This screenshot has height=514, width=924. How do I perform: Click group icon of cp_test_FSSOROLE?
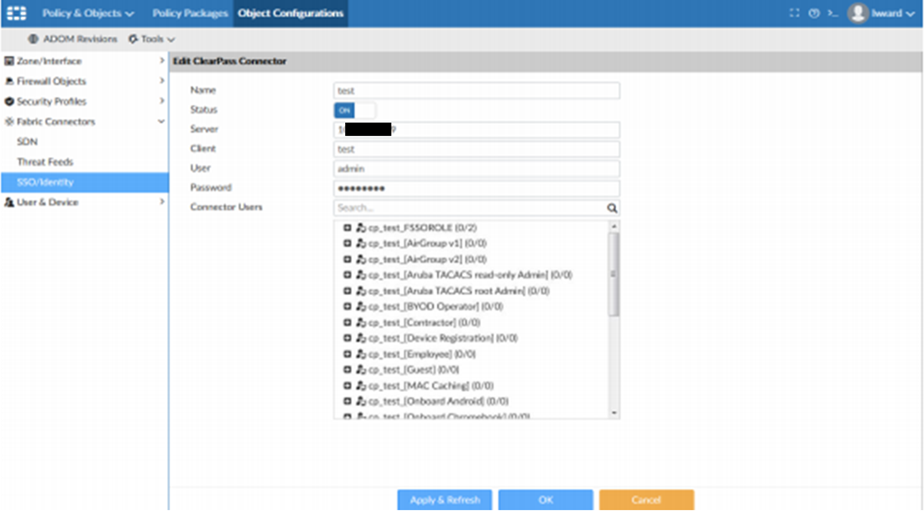pyautogui.click(x=361, y=228)
